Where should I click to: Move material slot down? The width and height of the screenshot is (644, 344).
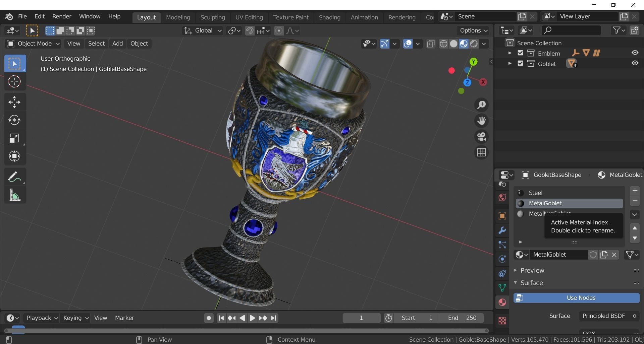point(635,238)
